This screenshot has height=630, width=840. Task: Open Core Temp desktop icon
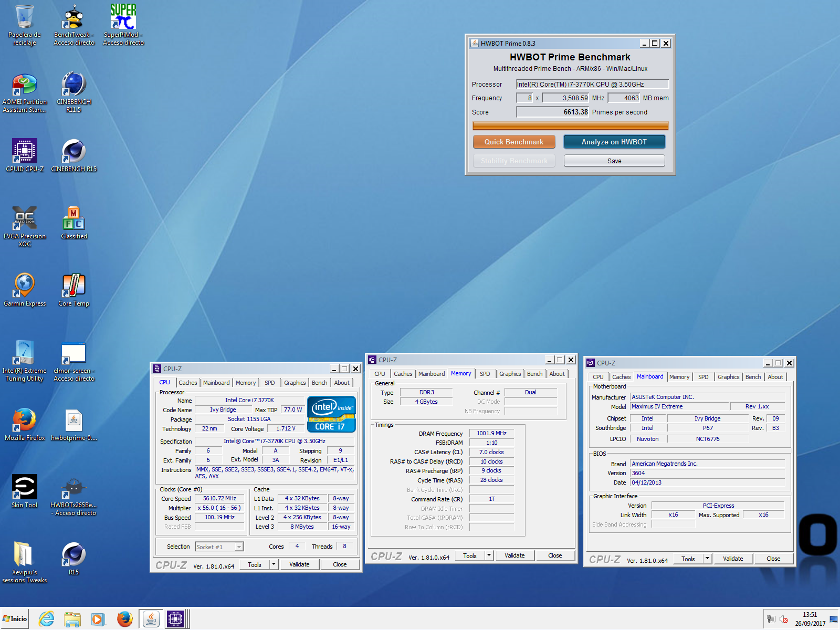[x=73, y=290]
